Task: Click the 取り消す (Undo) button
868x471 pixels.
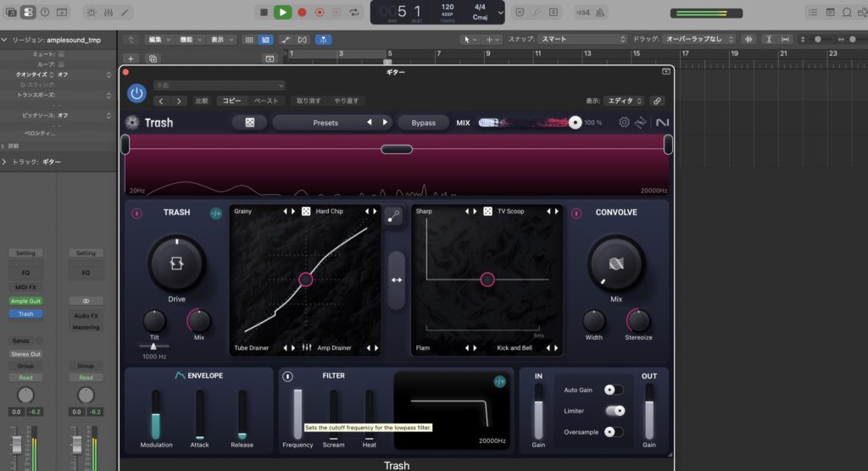Action: (309, 101)
